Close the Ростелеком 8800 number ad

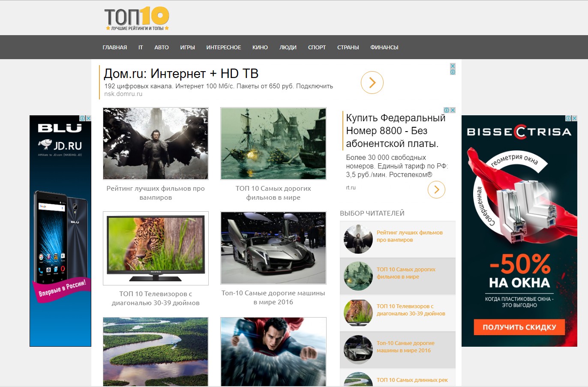tap(453, 110)
